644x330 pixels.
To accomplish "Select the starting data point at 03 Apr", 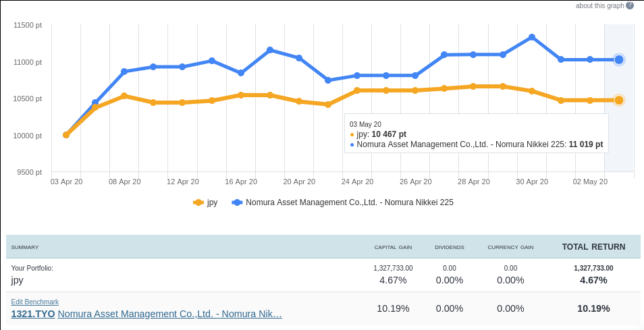I will pyautogui.click(x=66, y=135).
